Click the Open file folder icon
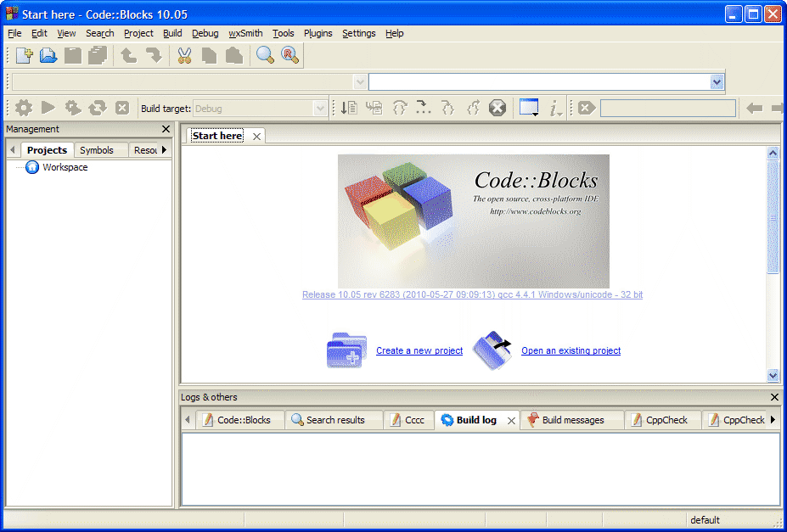787x532 pixels. 48,56
